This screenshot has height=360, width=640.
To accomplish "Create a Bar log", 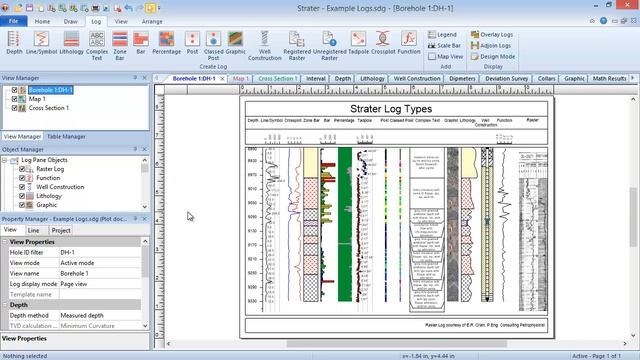I will (141, 43).
